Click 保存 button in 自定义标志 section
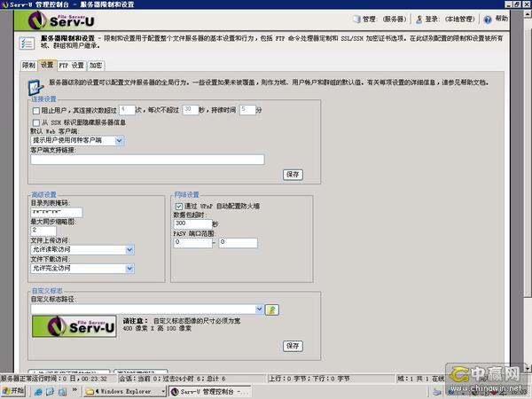Viewport: 532px width, 399px height. pyautogui.click(x=293, y=345)
